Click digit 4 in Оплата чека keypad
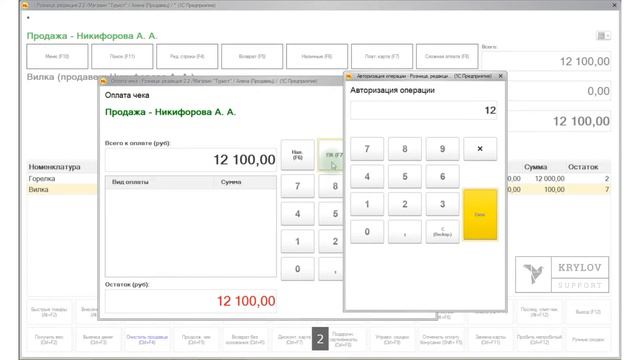This screenshot has height=360, width=640. (x=298, y=214)
